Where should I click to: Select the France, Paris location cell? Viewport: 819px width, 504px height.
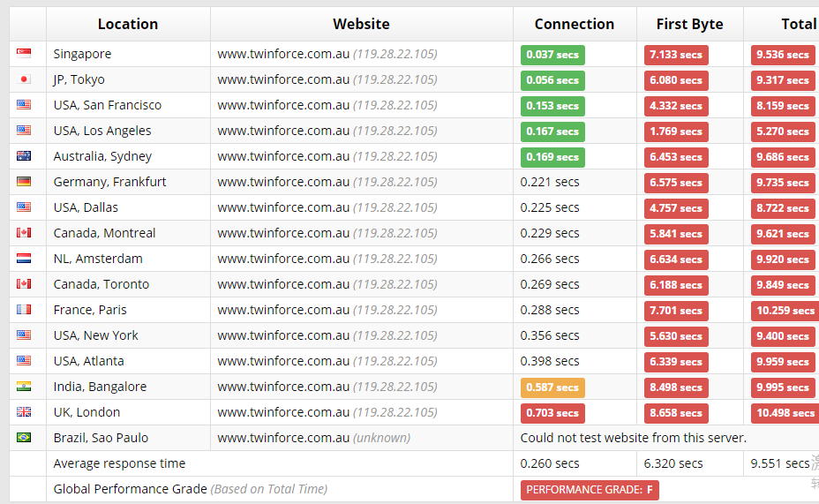click(128, 310)
